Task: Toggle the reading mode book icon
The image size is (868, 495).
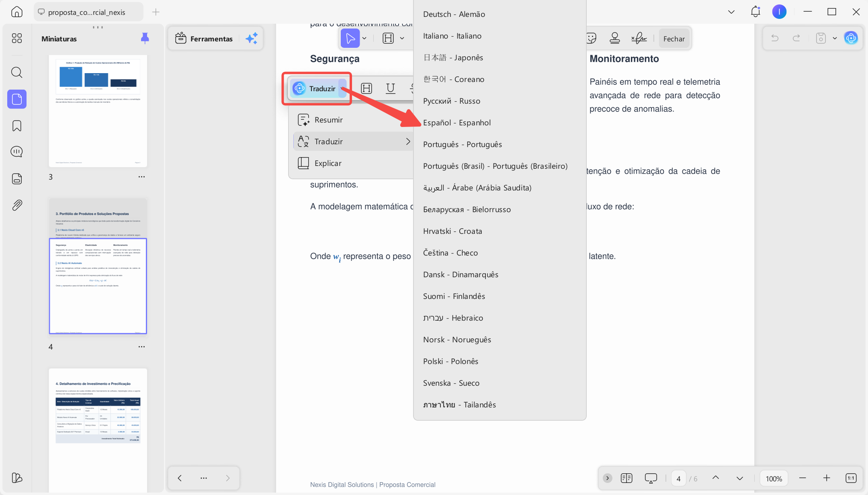Action: click(626, 478)
